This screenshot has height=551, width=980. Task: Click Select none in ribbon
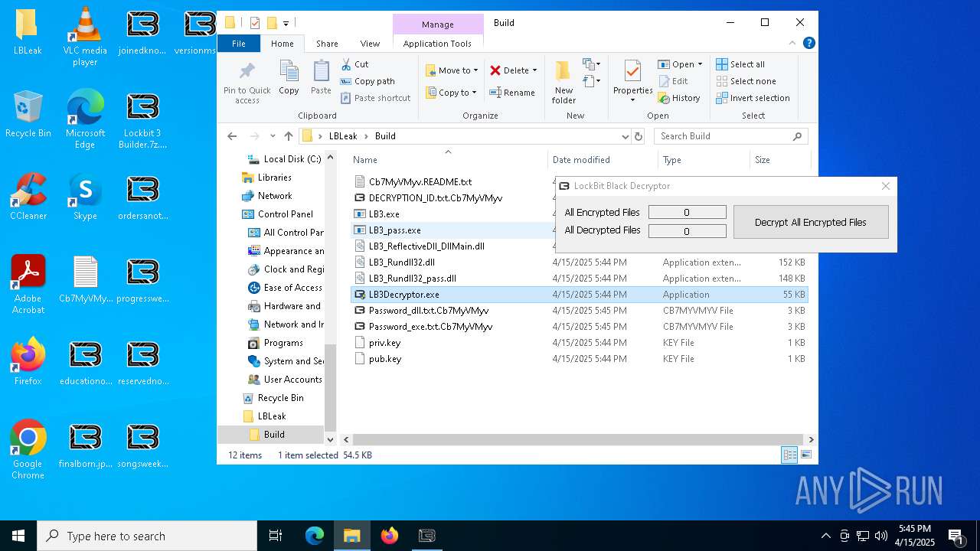[x=746, y=81]
